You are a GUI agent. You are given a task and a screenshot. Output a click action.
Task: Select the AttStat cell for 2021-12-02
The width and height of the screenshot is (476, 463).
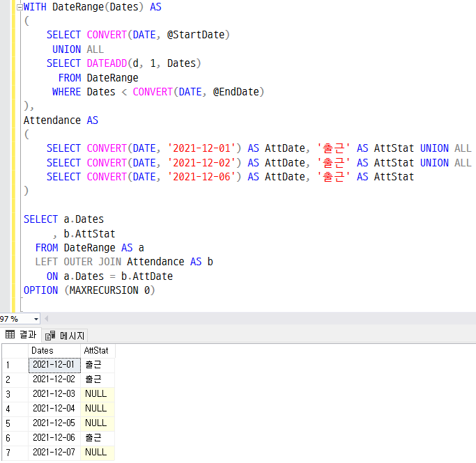(x=98, y=379)
